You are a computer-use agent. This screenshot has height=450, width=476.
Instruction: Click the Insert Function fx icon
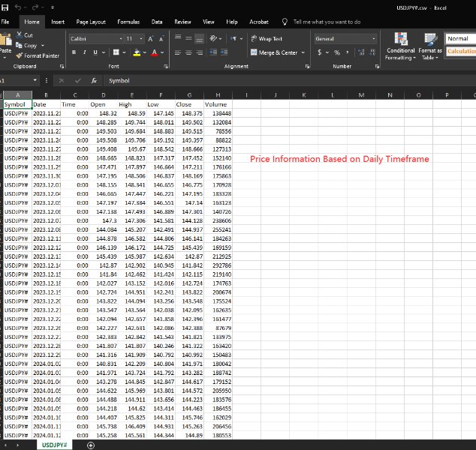(94, 80)
